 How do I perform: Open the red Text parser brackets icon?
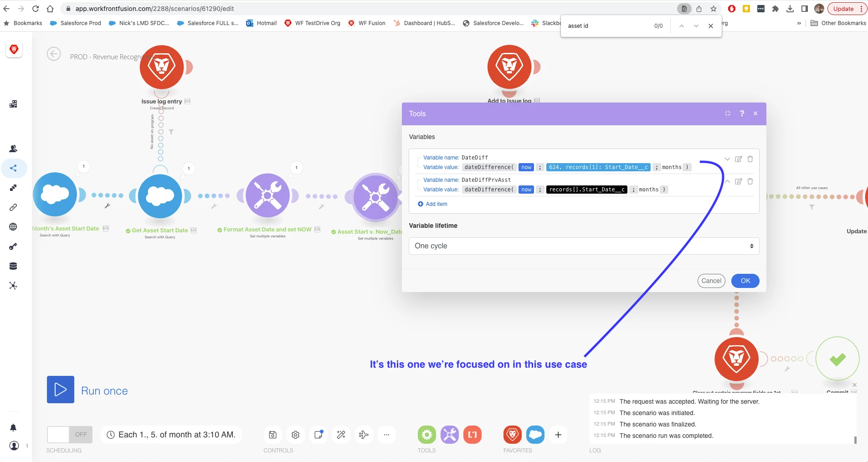pyautogui.click(x=473, y=435)
